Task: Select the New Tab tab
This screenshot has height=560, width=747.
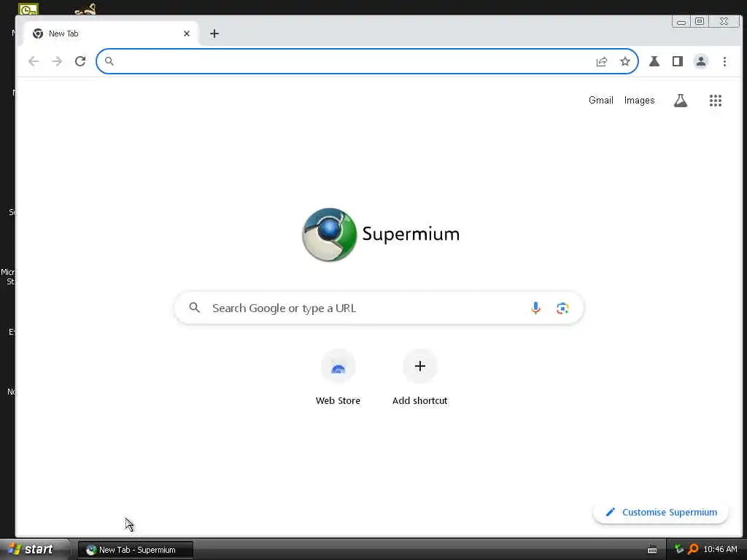Action: [x=111, y=34]
